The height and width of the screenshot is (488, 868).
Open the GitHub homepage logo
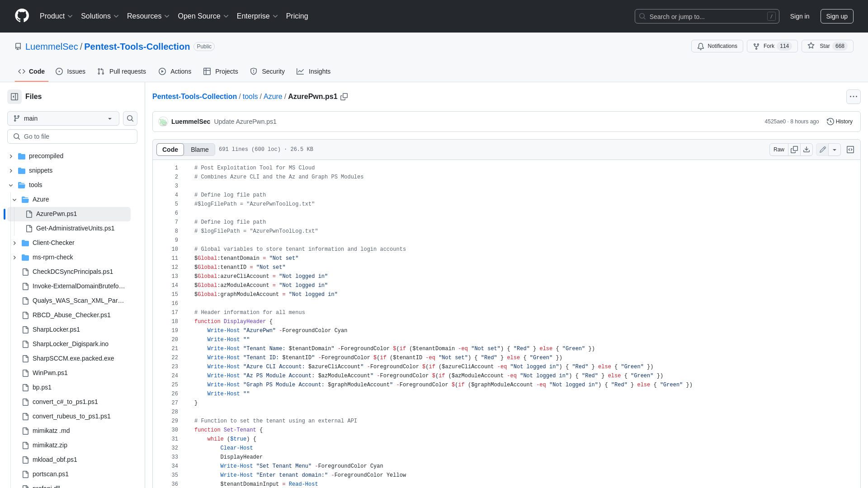(22, 16)
